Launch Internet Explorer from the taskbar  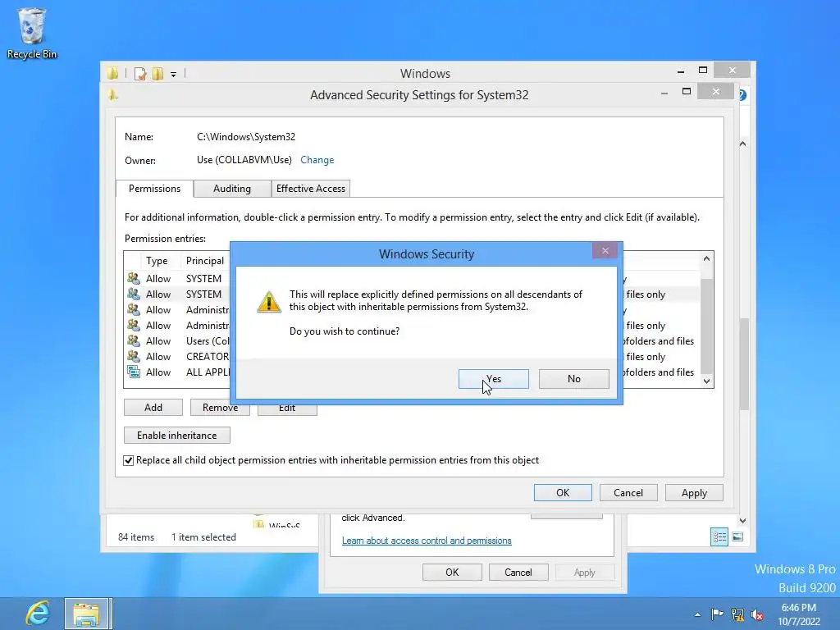pyautogui.click(x=37, y=614)
